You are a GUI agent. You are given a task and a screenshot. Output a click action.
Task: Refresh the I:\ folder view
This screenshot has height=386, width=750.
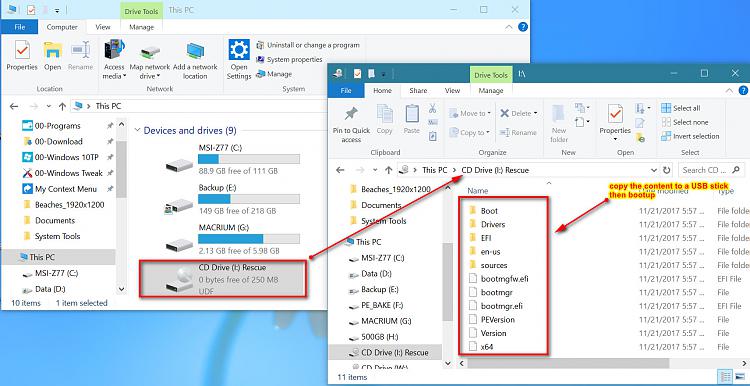(666, 170)
